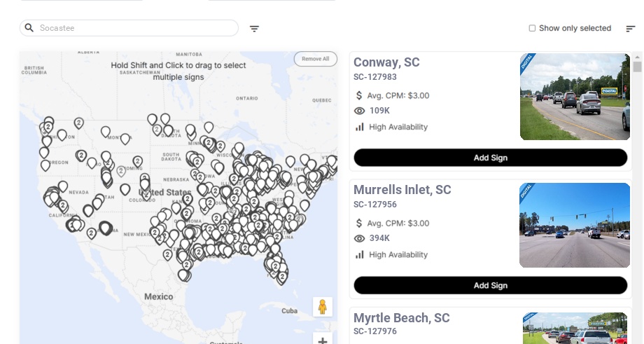Click in the Socastee search field

click(133, 28)
